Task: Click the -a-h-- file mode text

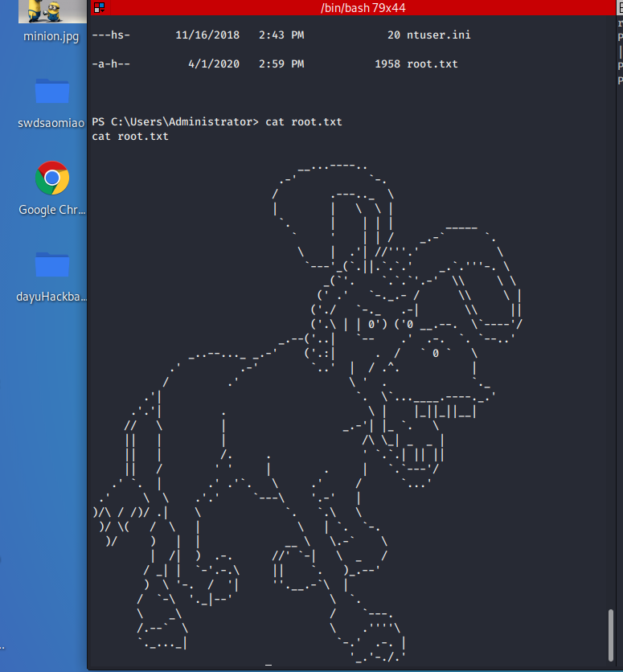Action: pos(111,64)
